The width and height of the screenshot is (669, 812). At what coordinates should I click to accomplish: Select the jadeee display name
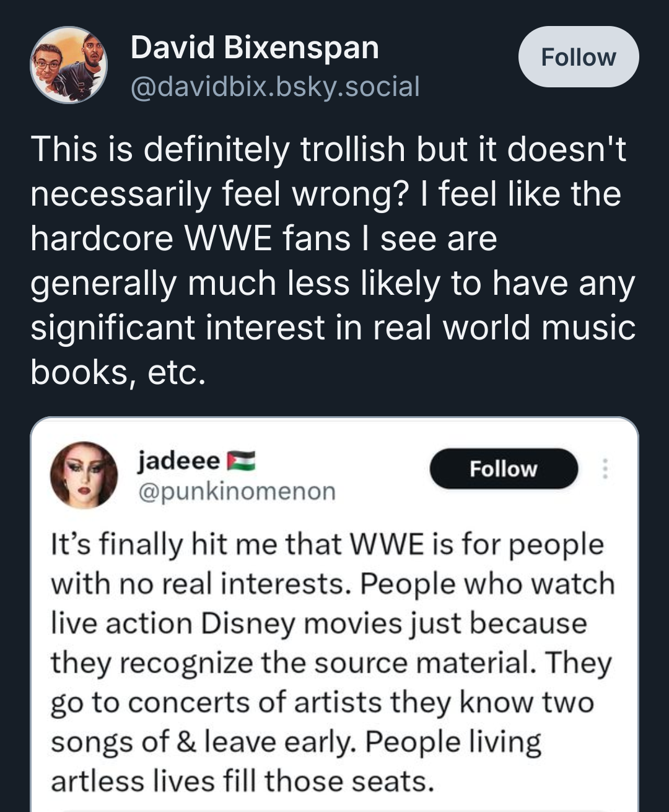click(x=178, y=460)
